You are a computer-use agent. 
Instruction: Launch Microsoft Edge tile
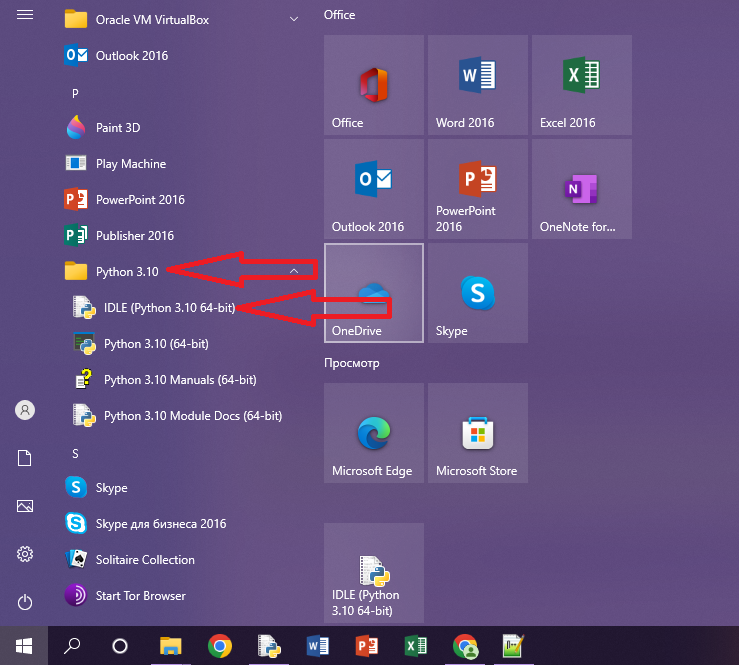[x=374, y=433]
